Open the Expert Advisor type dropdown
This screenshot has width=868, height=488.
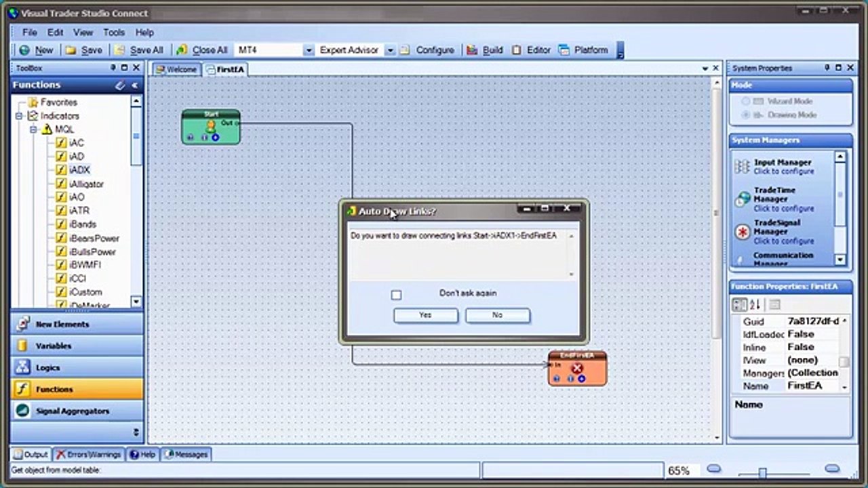pos(390,50)
